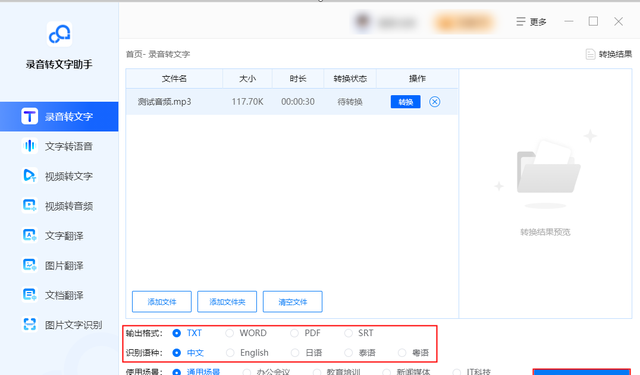This screenshot has height=375, width=640.
Task: Click the blurred user avatar in title bar
Action: 362,22
